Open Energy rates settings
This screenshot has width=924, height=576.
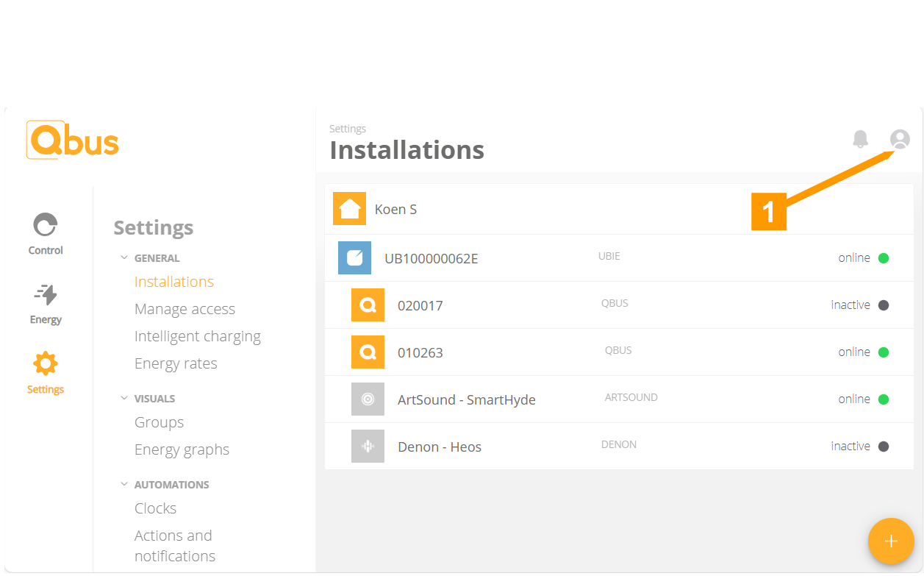pos(176,363)
